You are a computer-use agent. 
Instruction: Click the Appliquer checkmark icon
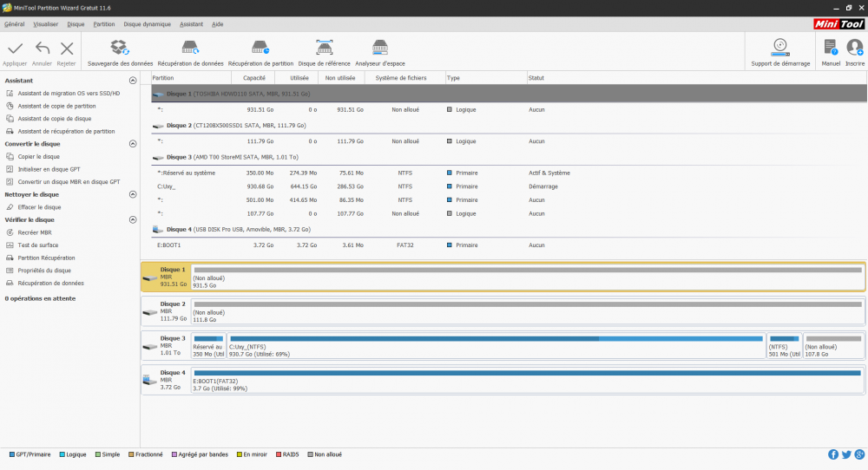click(15, 49)
